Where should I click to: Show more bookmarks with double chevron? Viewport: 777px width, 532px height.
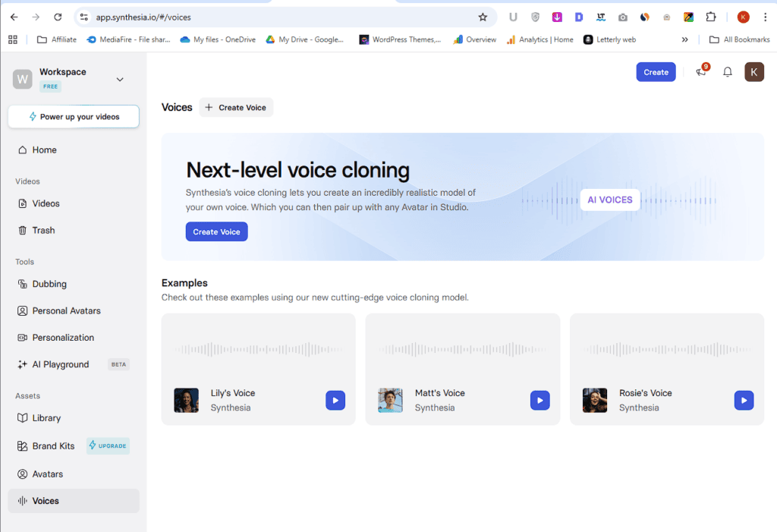[685, 39]
